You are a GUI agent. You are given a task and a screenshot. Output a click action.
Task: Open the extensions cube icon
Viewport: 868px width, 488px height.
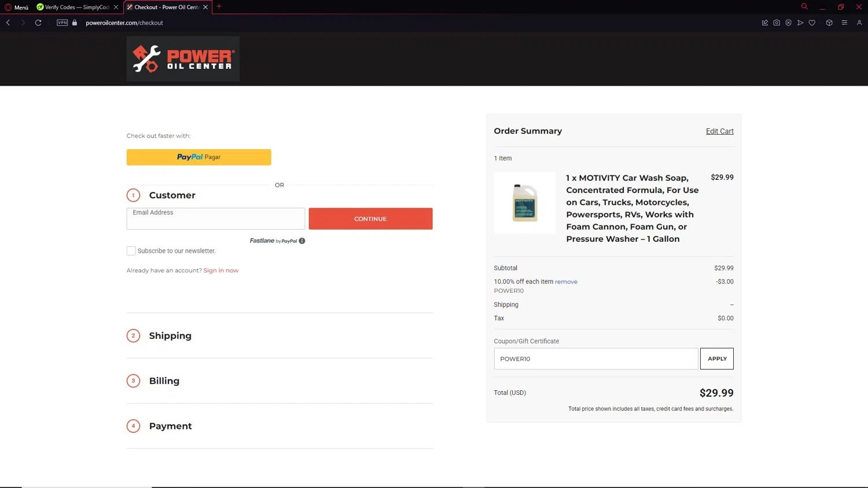click(829, 23)
